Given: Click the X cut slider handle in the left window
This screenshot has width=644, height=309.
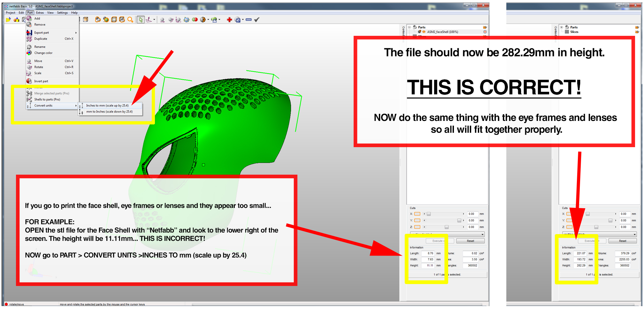Looking at the screenshot, I should pyautogui.click(x=429, y=214).
